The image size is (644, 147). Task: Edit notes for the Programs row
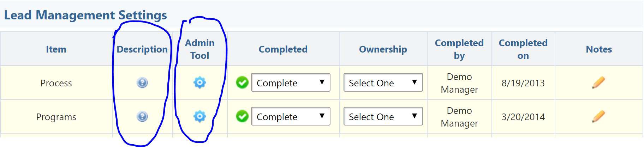[x=598, y=116]
